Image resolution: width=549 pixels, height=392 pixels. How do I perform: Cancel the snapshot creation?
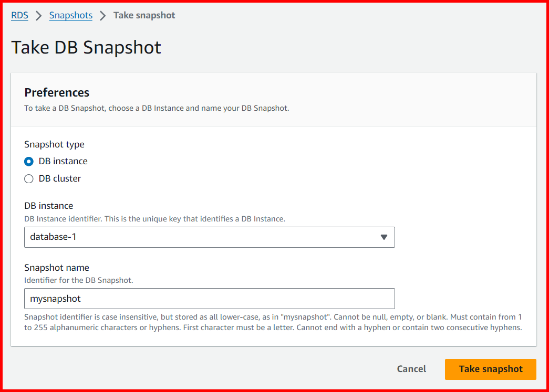[411, 369]
